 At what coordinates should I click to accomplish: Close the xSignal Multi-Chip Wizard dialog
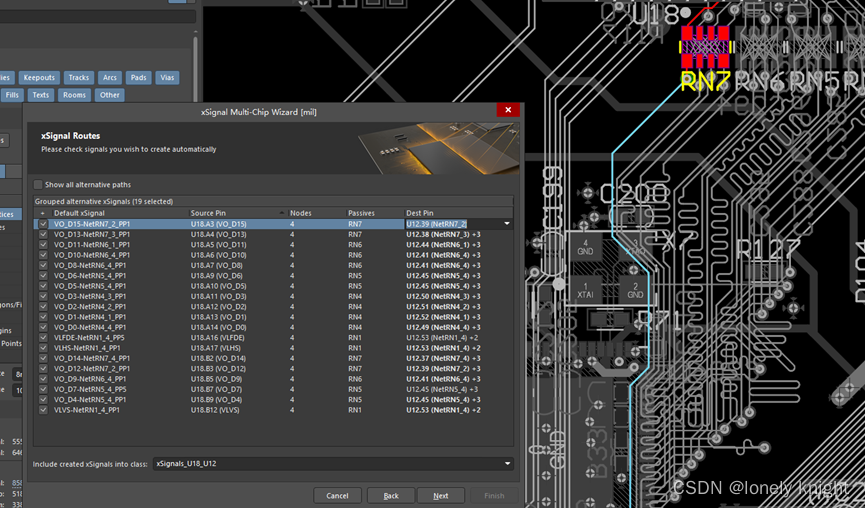508,110
